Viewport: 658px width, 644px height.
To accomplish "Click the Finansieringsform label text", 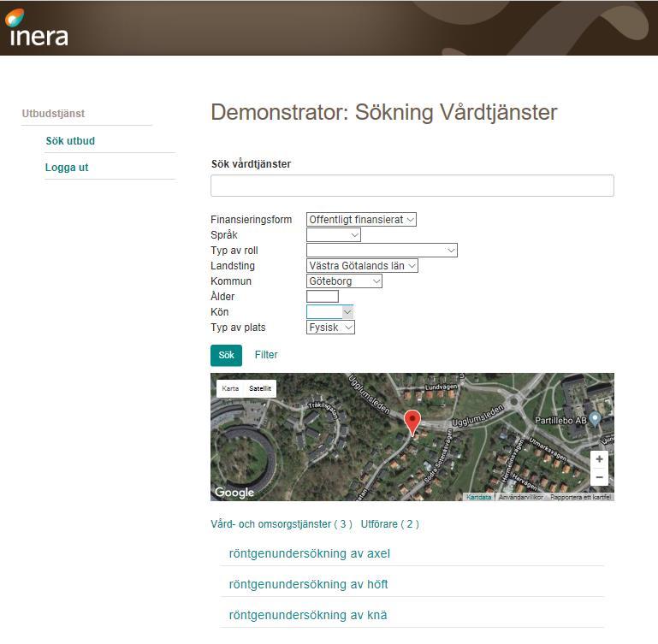I will 251,220.
